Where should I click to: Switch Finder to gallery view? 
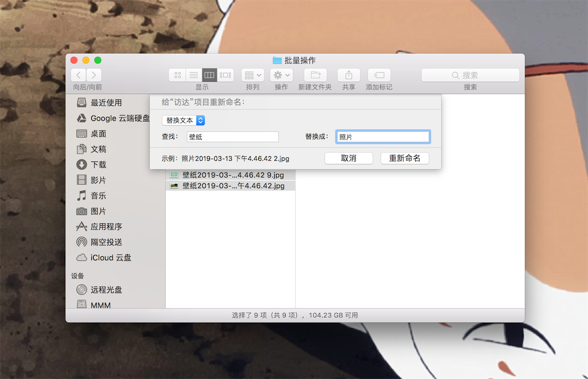pos(225,74)
